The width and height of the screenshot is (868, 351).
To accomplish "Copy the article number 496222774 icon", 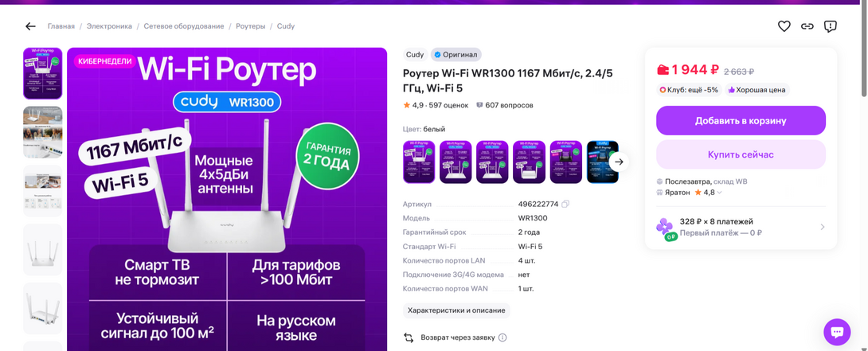I will 565,204.
